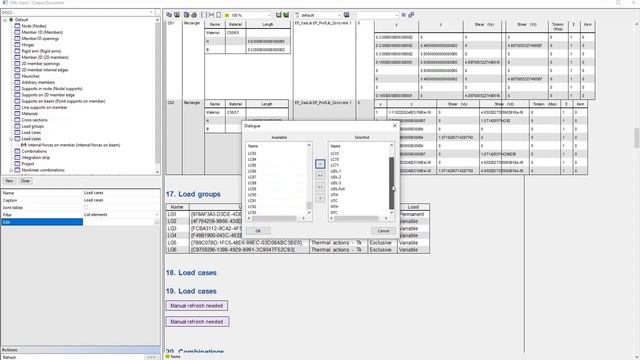Open the Filter 'List elements' dropdown
640x360 pixels.
(157, 215)
